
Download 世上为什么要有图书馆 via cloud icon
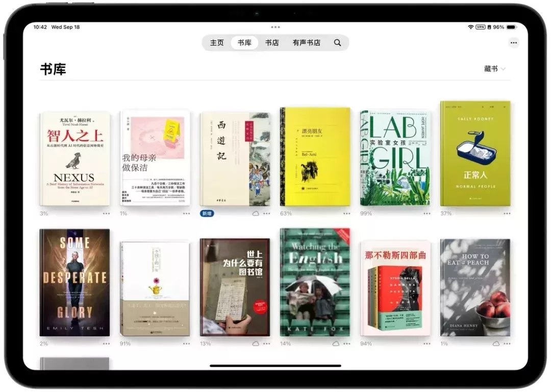[x=256, y=344]
